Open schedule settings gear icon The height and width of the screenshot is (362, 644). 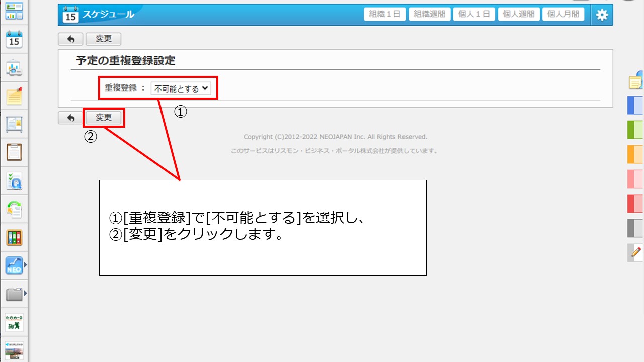tap(602, 15)
